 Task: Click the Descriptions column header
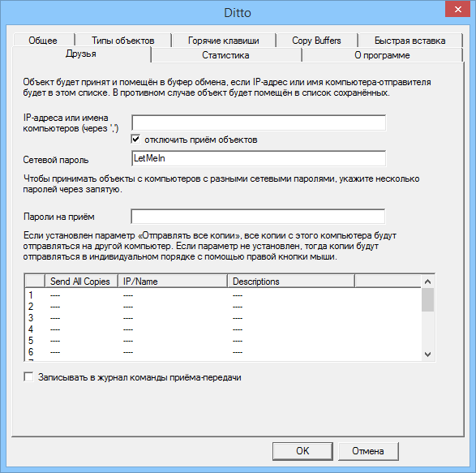tap(291, 282)
